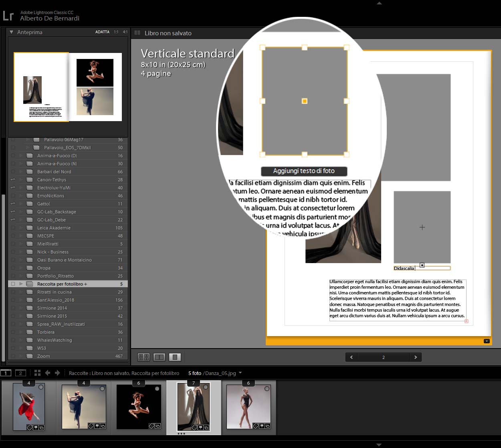501x448 pixels.
Task: Go forward with filmstrip right arrow
Action: [x=57, y=373]
